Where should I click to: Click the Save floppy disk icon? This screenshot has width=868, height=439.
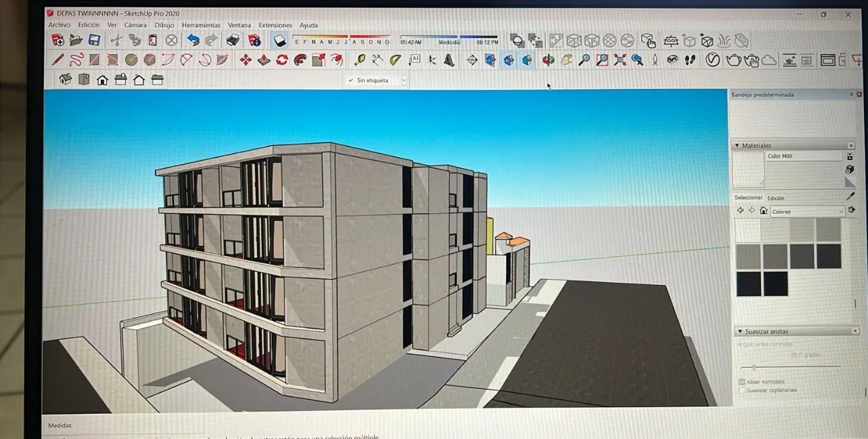tap(94, 41)
